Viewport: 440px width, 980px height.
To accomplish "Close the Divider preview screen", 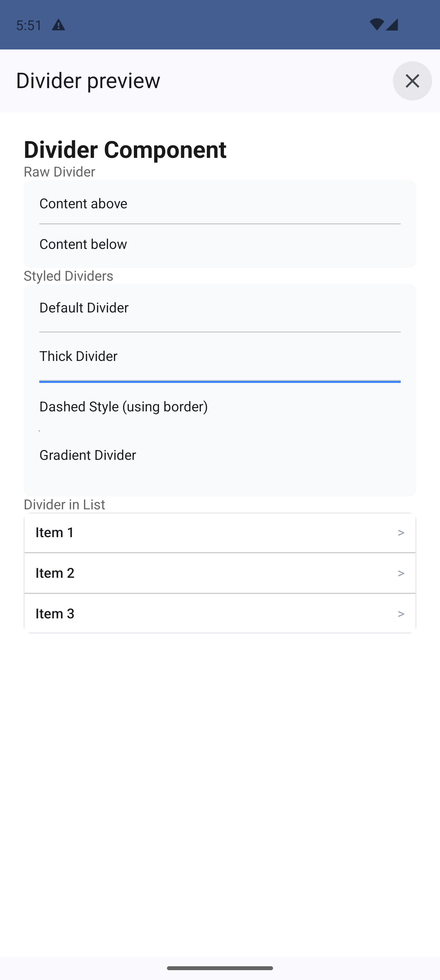I will 412,81.
